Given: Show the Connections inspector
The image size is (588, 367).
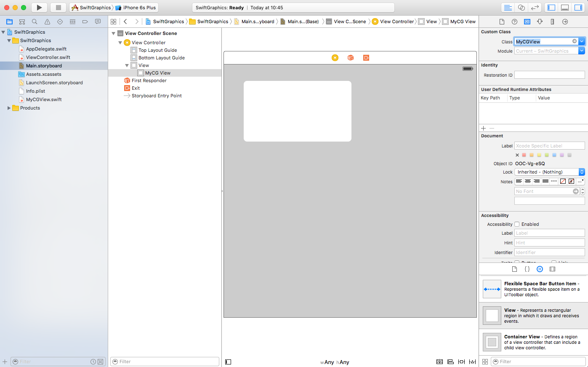Looking at the screenshot, I should pyautogui.click(x=565, y=21).
